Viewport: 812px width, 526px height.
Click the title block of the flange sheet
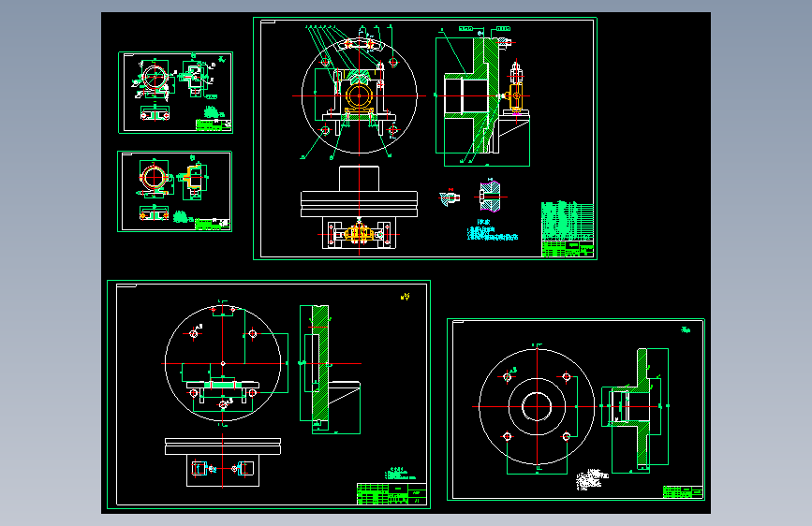coord(683,491)
